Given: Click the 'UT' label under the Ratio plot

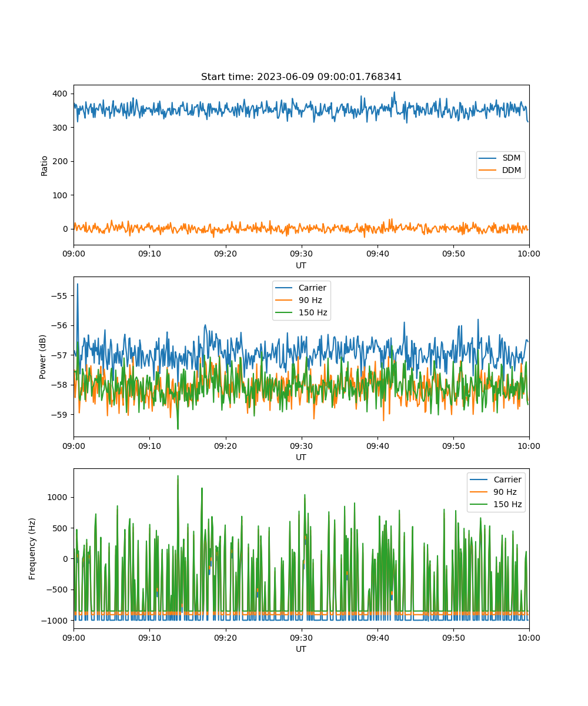Looking at the screenshot, I should pyautogui.click(x=301, y=265).
